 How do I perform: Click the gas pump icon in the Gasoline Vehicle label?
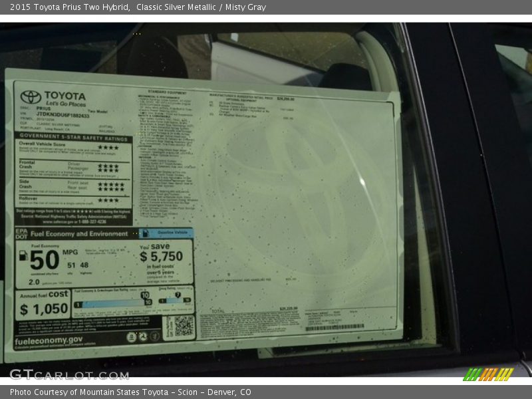[x=145, y=233]
